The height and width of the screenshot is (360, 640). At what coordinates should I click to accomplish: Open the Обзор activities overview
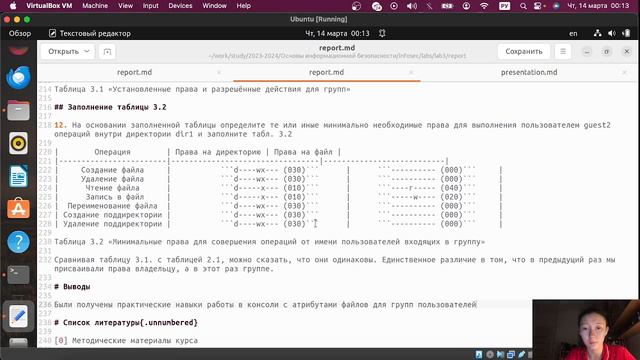tap(20, 33)
